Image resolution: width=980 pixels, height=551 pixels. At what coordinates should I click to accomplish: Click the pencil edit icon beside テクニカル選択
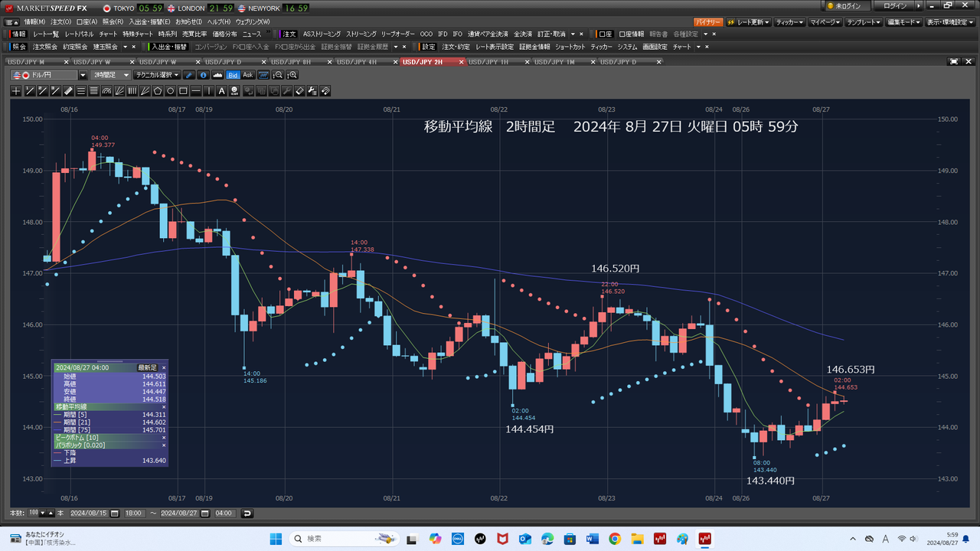(x=189, y=75)
